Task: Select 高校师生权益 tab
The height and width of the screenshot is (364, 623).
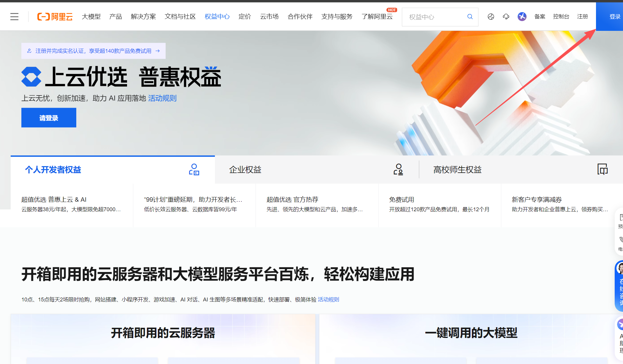Action: [521, 169]
